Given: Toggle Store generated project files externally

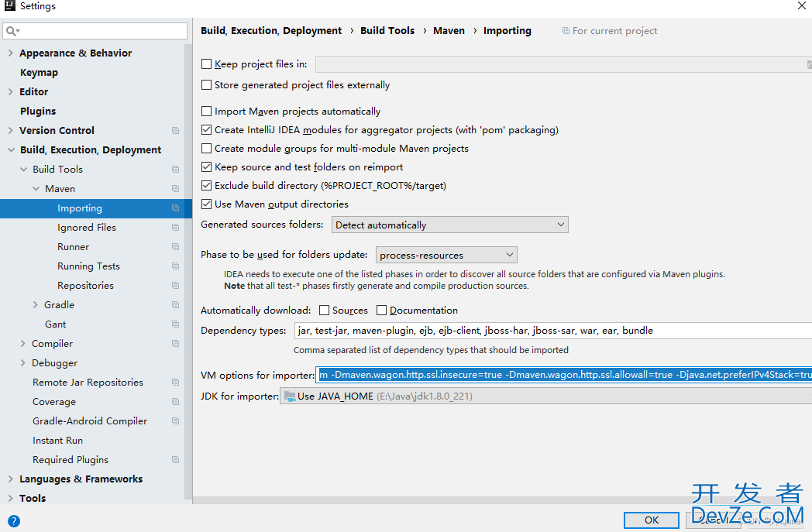Looking at the screenshot, I should (x=207, y=85).
